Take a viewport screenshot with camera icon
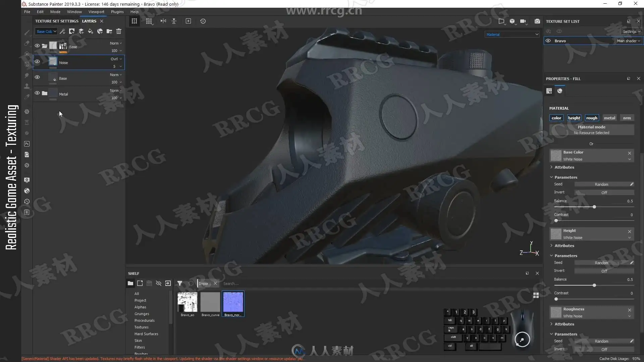 pos(537,21)
